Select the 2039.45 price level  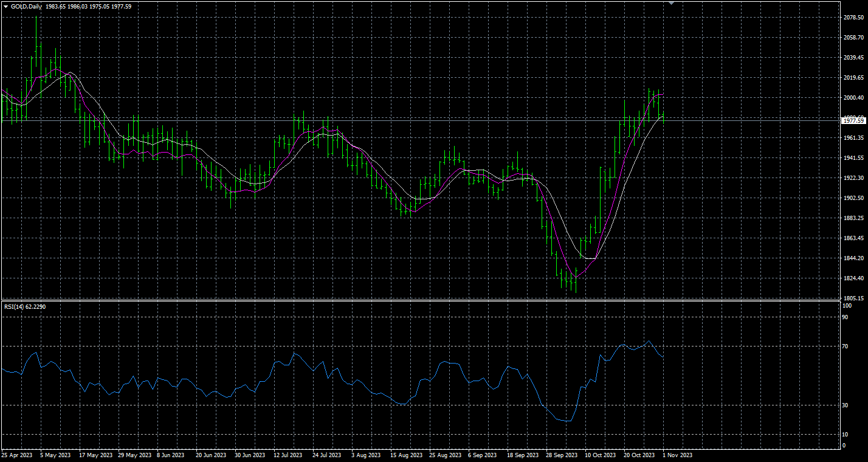coord(853,58)
